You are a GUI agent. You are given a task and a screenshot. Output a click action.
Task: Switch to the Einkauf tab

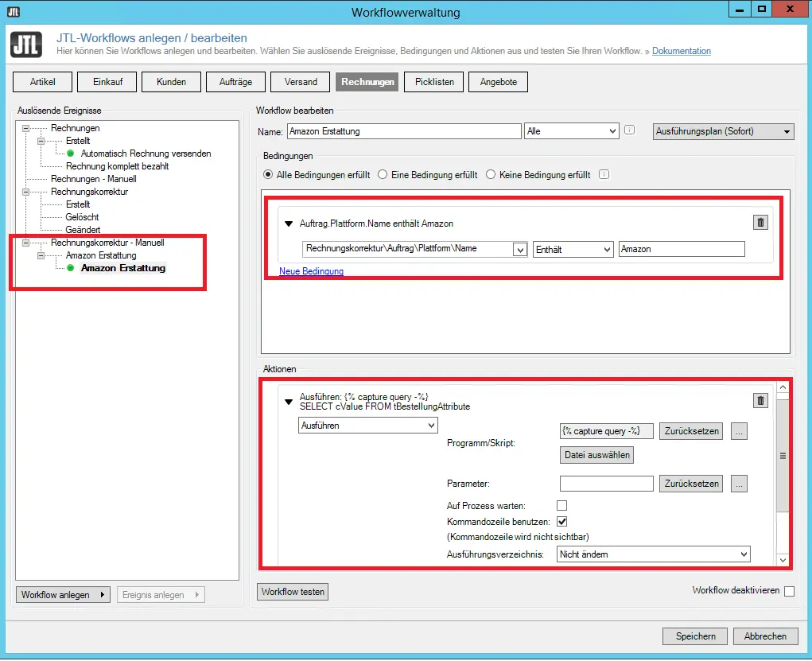click(107, 82)
